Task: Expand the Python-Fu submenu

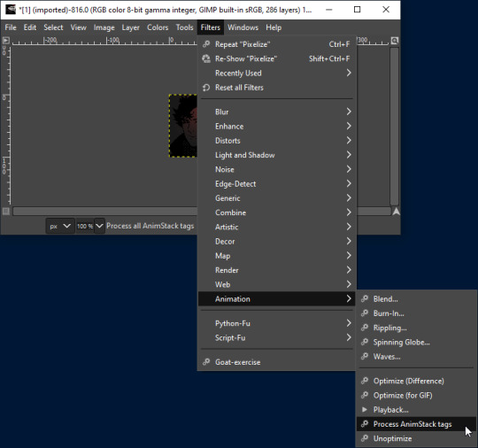Action: 276,323
